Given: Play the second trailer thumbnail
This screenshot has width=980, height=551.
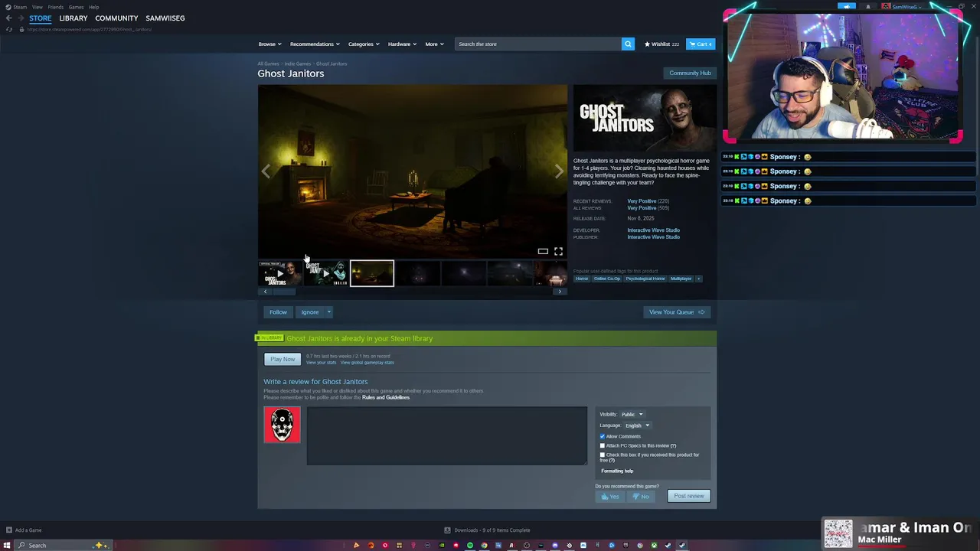Looking at the screenshot, I should point(325,273).
